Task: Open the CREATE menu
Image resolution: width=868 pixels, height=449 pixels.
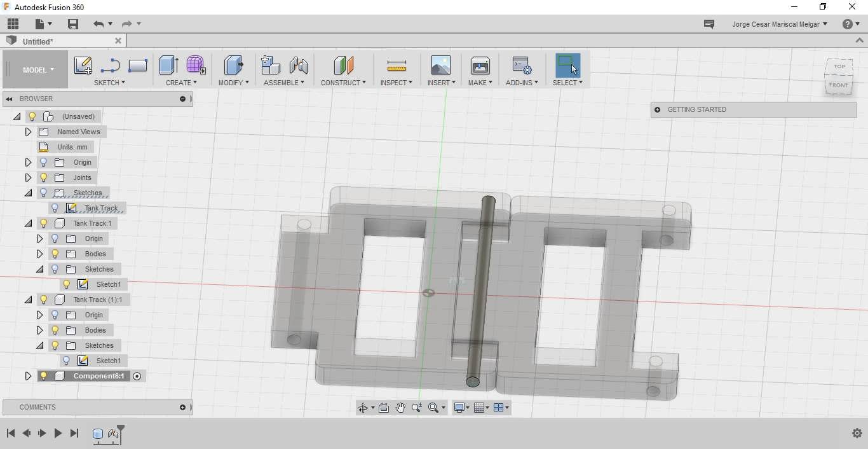Action: tap(181, 83)
